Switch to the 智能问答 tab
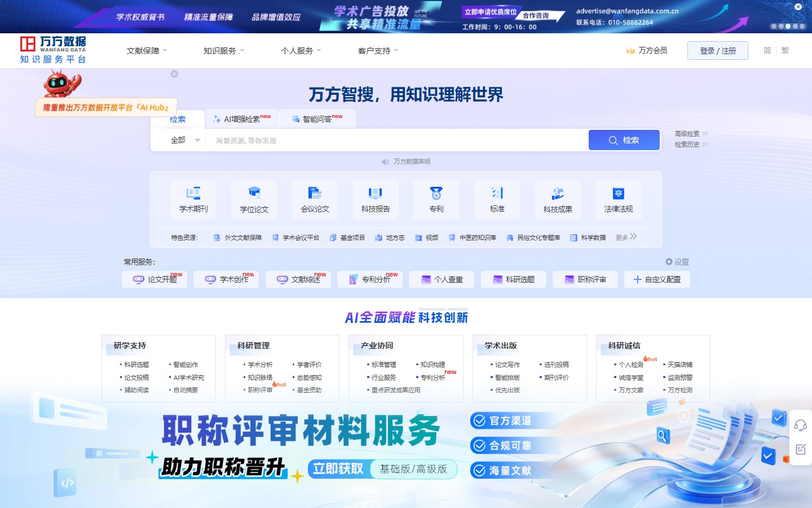 317,119
